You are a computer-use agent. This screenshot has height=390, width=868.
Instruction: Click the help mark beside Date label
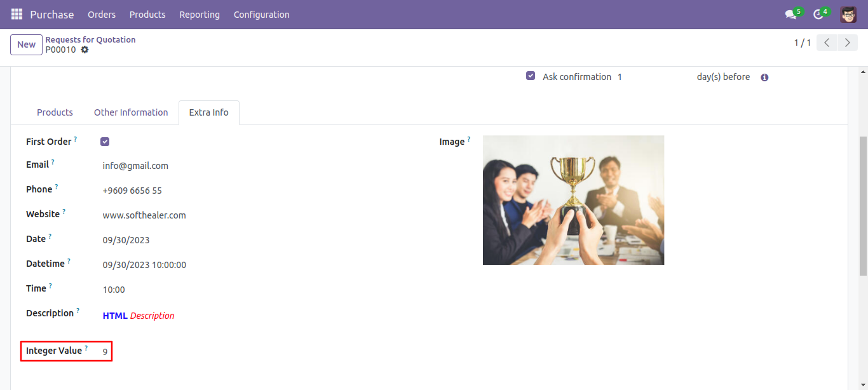point(50,236)
